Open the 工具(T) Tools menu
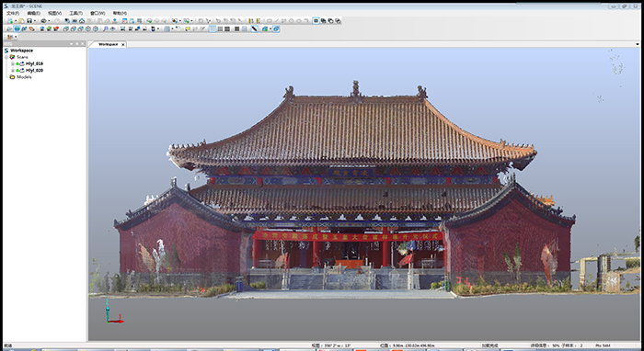Image resolution: width=644 pixels, height=351 pixels. 76,13
